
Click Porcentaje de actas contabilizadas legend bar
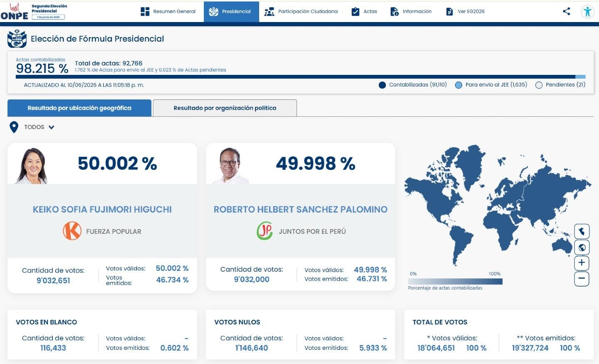click(x=455, y=282)
